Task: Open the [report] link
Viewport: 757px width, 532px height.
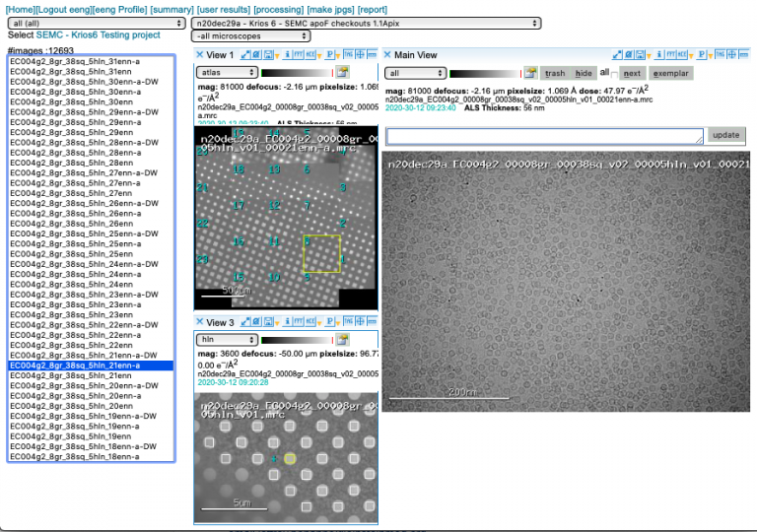Action: pyautogui.click(x=373, y=10)
